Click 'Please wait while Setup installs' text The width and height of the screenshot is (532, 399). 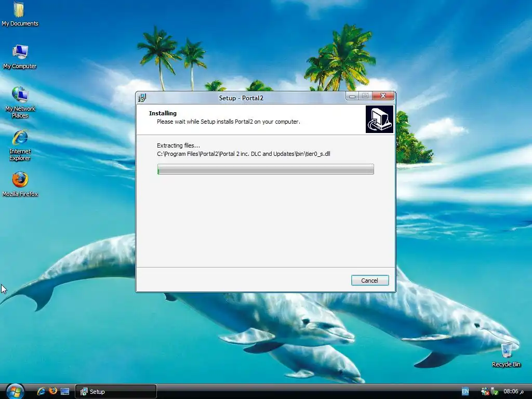(229, 122)
